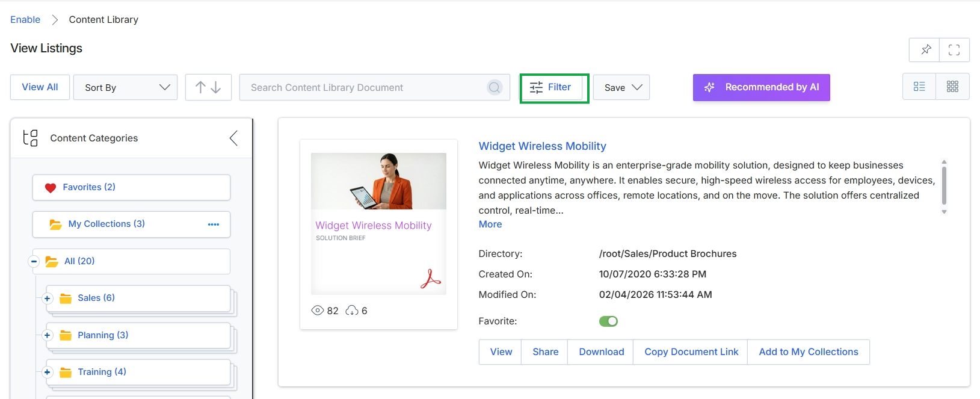
Task: Click the description scrollbar thumb
Action: point(944,185)
